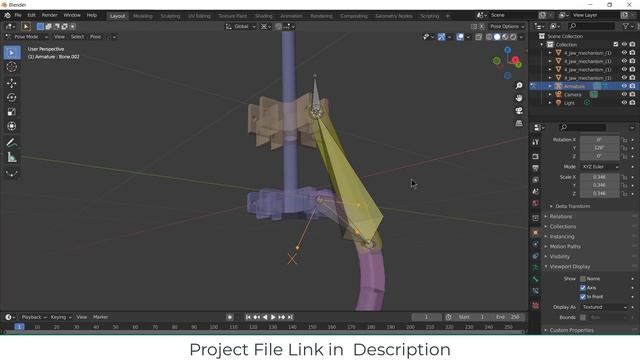Switch to the Shading workspace tab
Image resolution: width=640 pixels, height=360 pixels.
coord(264,16)
